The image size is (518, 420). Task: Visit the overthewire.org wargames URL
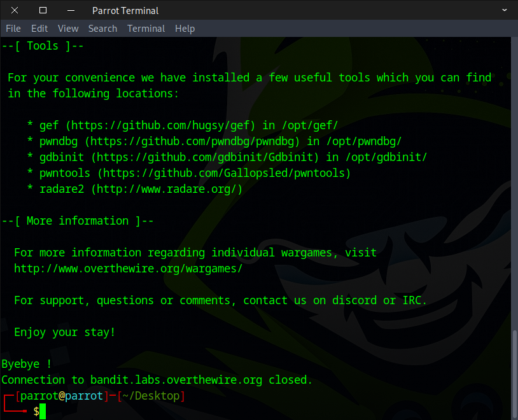click(x=128, y=269)
